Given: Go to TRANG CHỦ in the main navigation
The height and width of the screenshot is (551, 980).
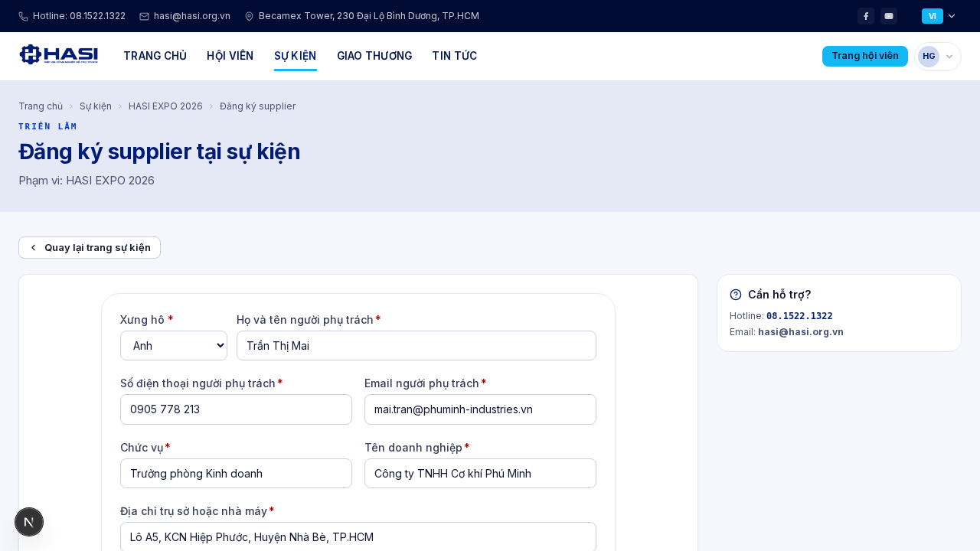Looking at the screenshot, I should (x=155, y=56).
